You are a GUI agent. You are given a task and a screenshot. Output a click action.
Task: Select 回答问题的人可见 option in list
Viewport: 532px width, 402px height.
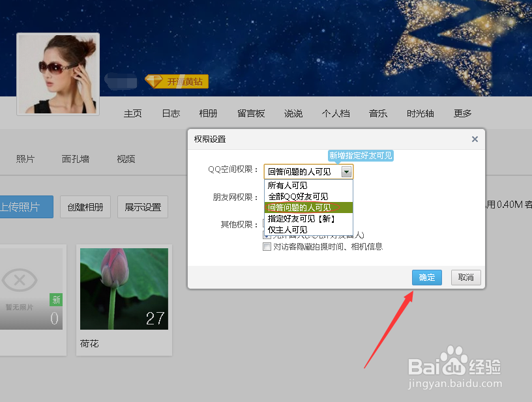tap(308, 207)
